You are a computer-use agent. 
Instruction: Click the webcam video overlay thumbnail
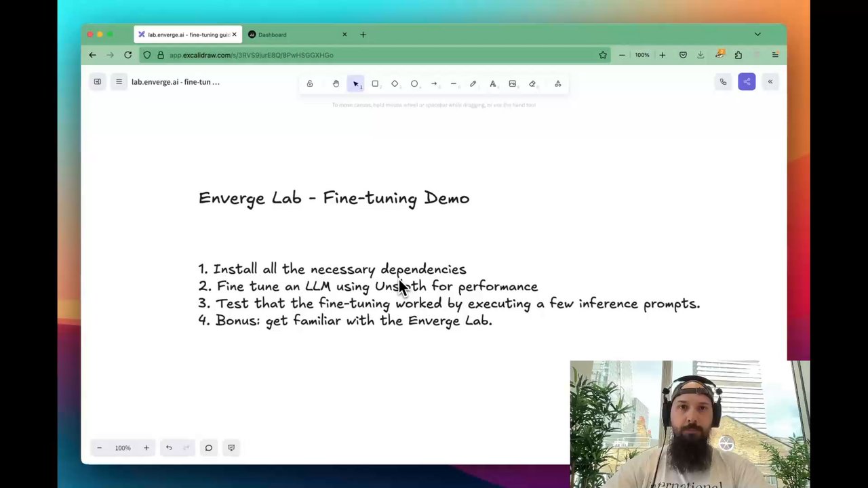(x=690, y=424)
